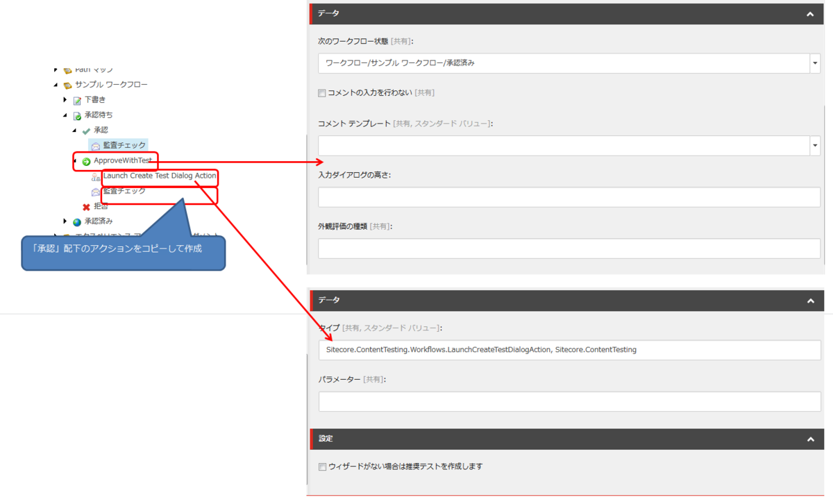
Task: Select the ApproveWithTest tree item
Action: (123, 160)
